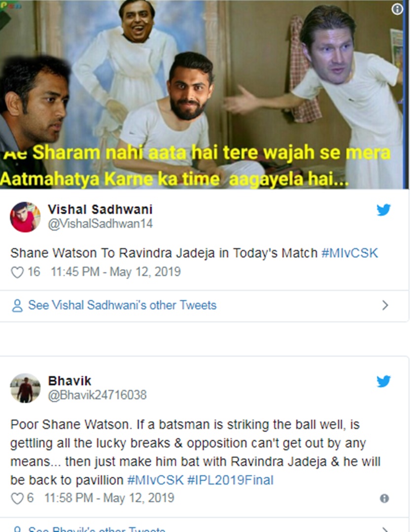Viewport: 419px width, 532px height.
Task: Click person icon beside See Vishal Sadhwani's other Tweets
Action: pyautogui.click(x=17, y=305)
